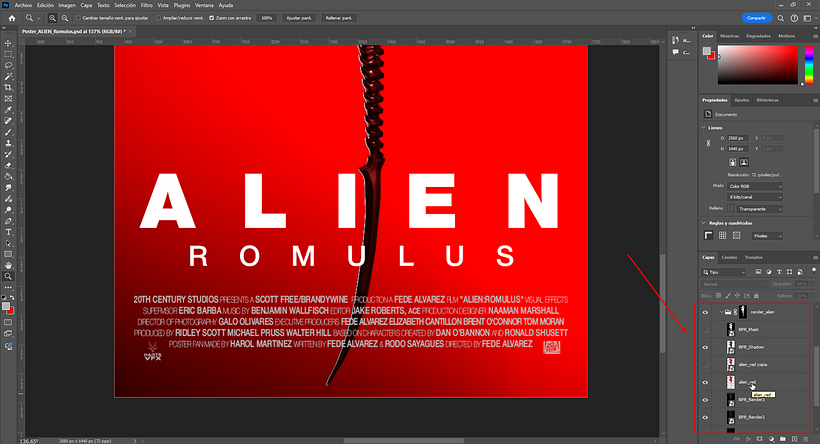Show the BPR_Mask layer
This screenshot has height=444, width=820.
click(705, 329)
